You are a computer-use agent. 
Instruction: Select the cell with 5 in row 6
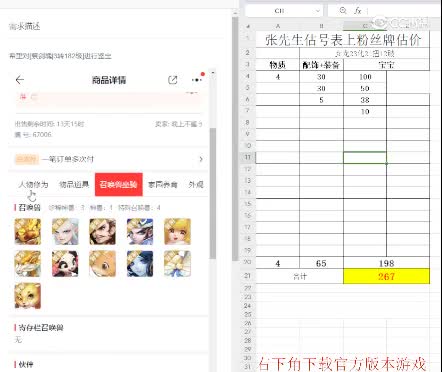point(321,100)
